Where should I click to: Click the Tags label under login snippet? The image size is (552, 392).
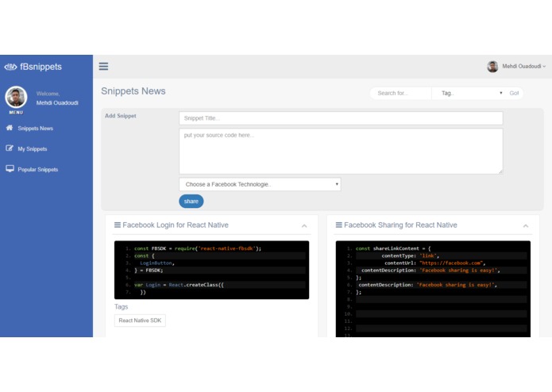pos(121,306)
